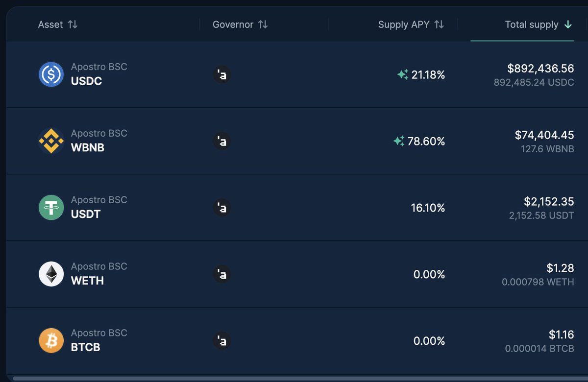Click the WBNB Binance logo icon
This screenshot has width=588, height=382.
(51, 141)
